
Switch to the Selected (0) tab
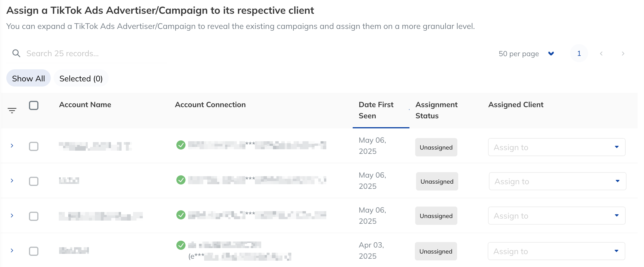pyautogui.click(x=81, y=78)
